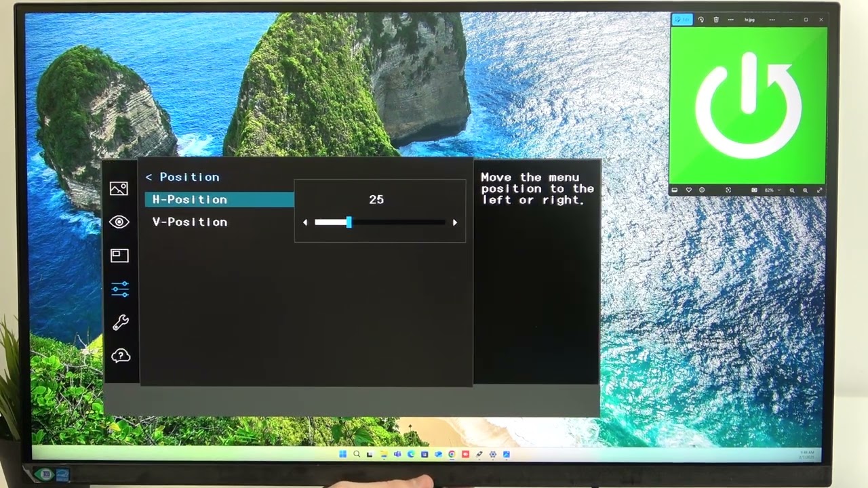868x488 pixels.
Task: Open the Photos app icon on the taskbar
Action: pyautogui.click(x=507, y=454)
